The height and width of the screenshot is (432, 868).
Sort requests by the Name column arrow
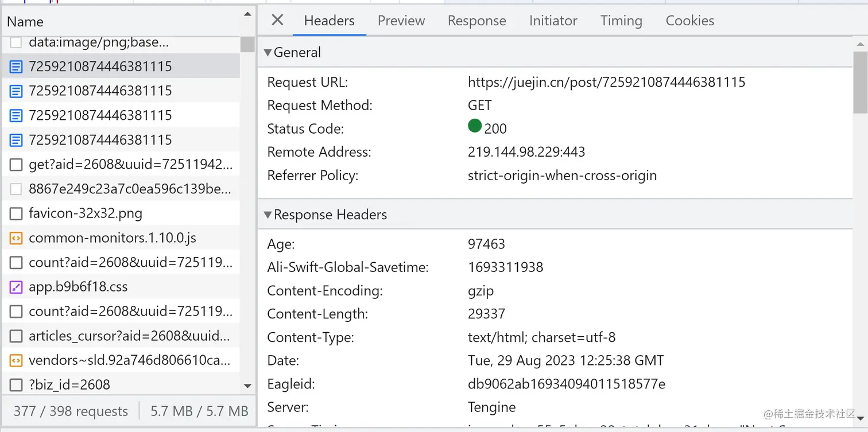pyautogui.click(x=247, y=14)
